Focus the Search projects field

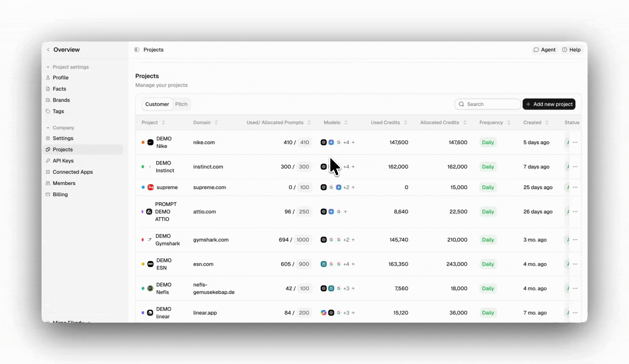tap(487, 104)
